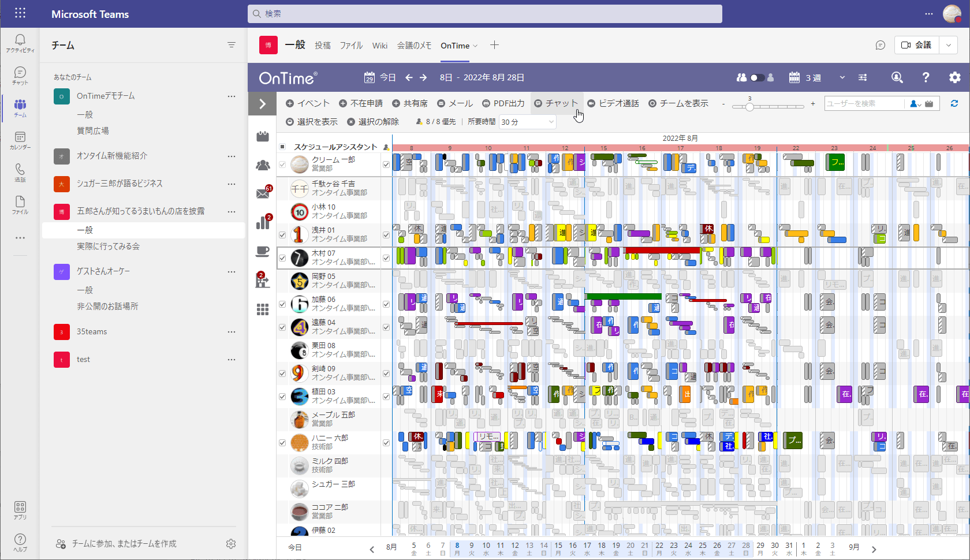Open the OnTime search magnifier icon
This screenshot has width=970, height=560.
pos(897,77)
